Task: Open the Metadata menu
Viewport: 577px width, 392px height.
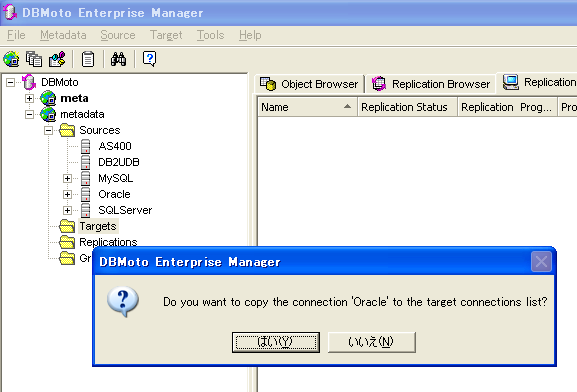Action: (x=63, y=35)
